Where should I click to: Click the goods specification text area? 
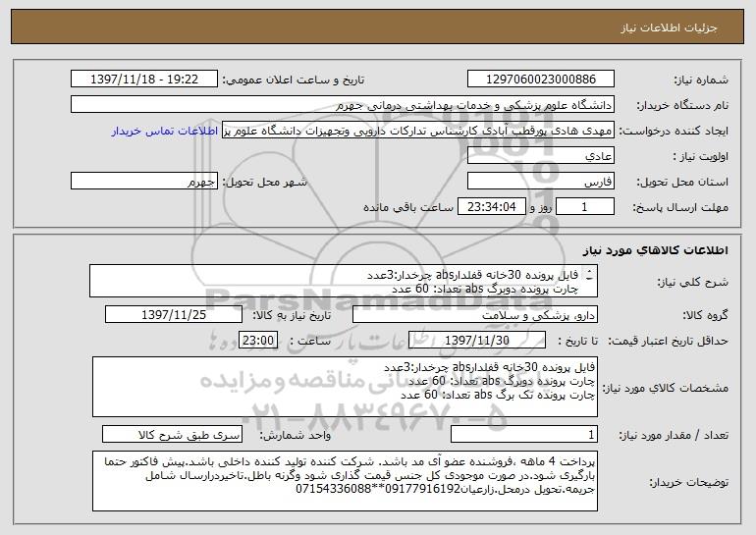(345, 387)
